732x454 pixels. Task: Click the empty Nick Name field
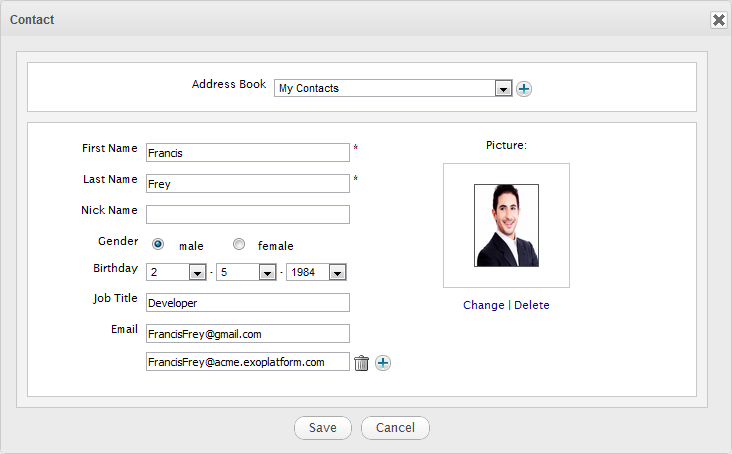pyautogui.click(x=247, y=214)
